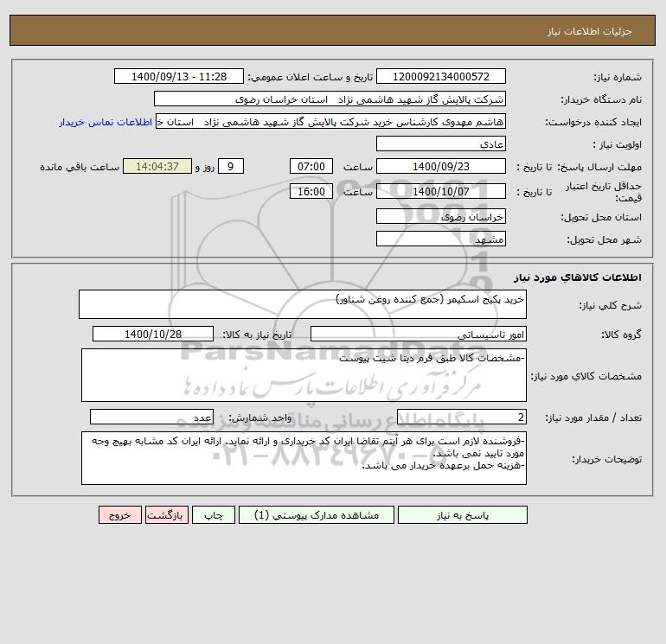Exit using the خروج button

pos(119,515)
